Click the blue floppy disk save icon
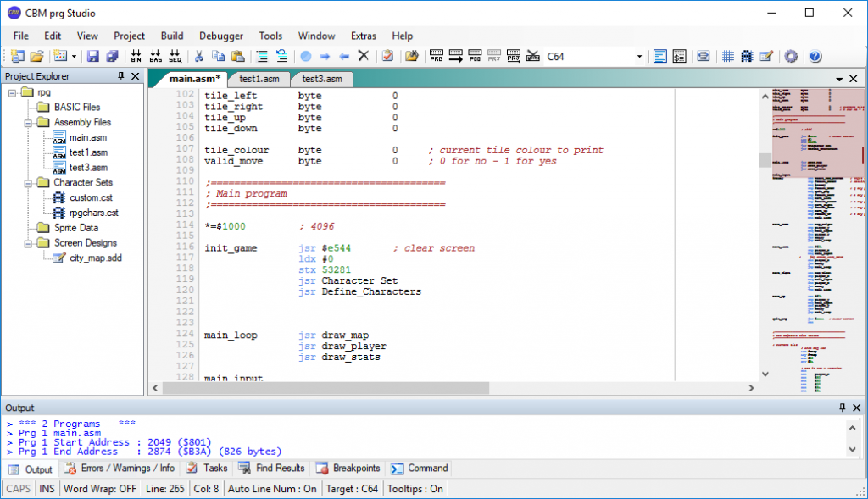This screenshot has width=868, height=499. 93,57
